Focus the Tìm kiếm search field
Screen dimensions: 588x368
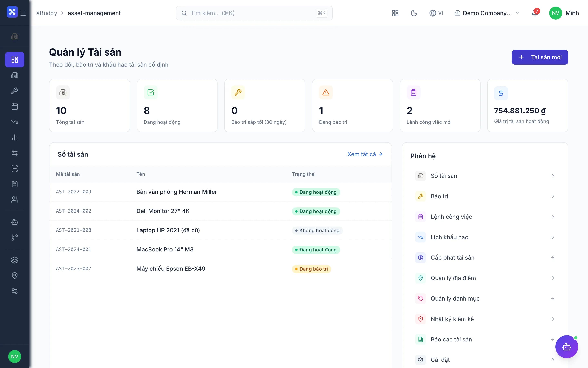click(x=254, y=13)
